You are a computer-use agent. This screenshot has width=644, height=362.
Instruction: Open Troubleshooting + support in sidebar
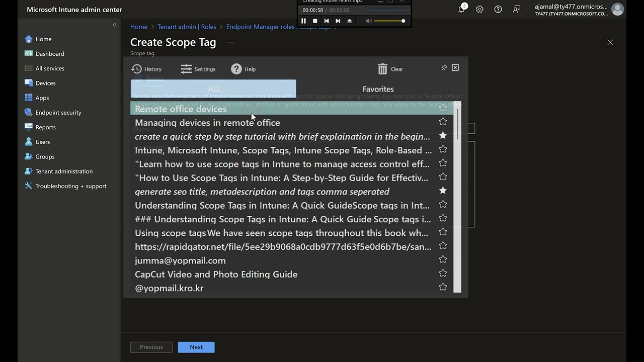tap(65, 186)
